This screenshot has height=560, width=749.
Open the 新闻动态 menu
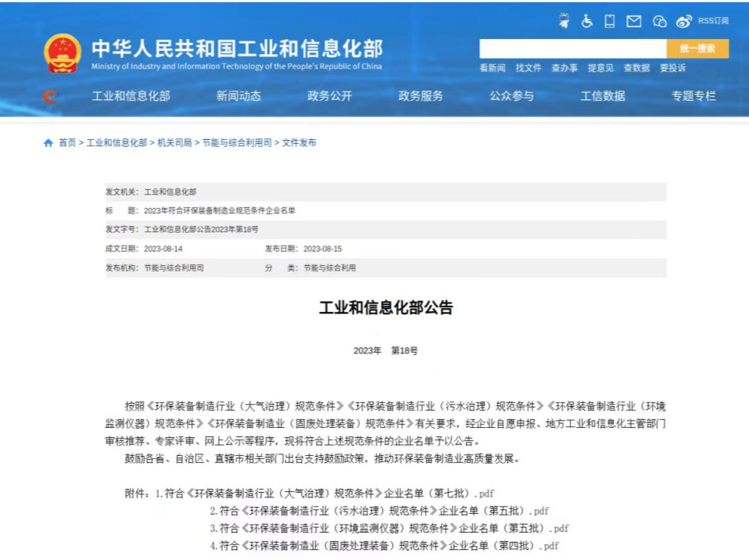tap(239, 95)
